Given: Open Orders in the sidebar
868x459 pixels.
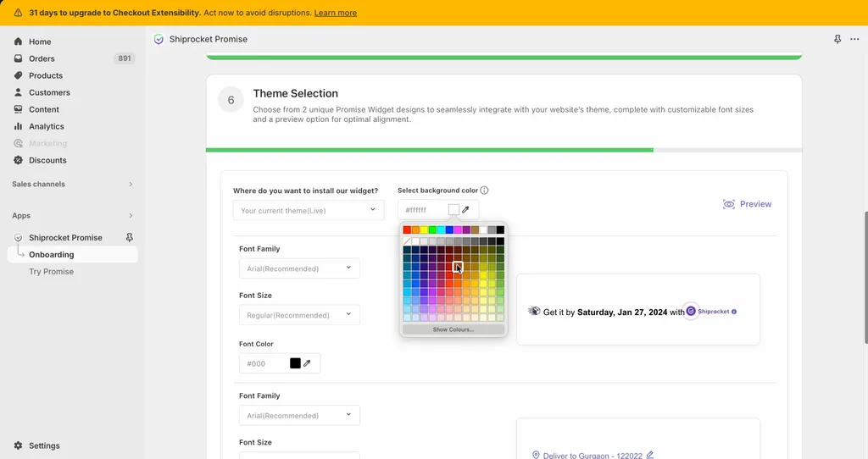Looking at the screenshot, I should [x=42, y=58].
